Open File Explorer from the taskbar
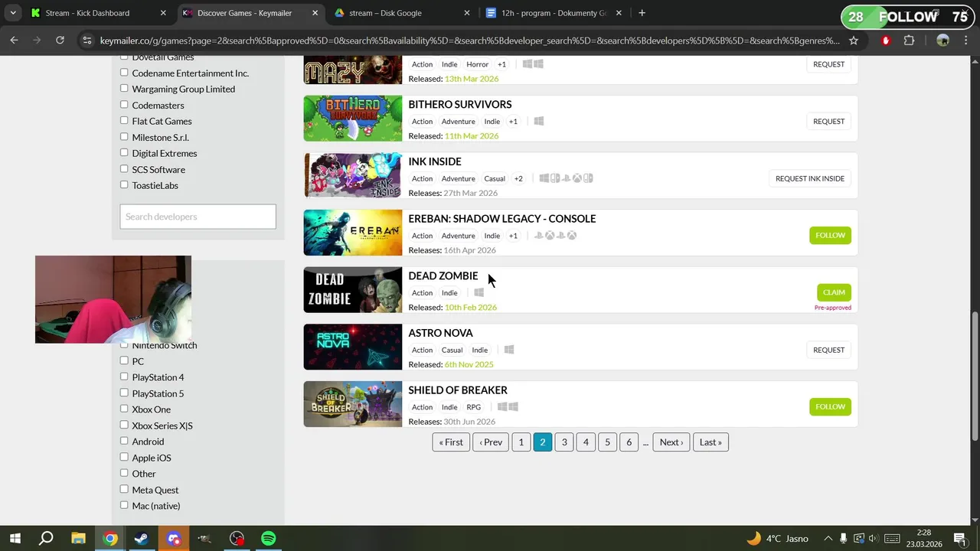 (78, 538)
